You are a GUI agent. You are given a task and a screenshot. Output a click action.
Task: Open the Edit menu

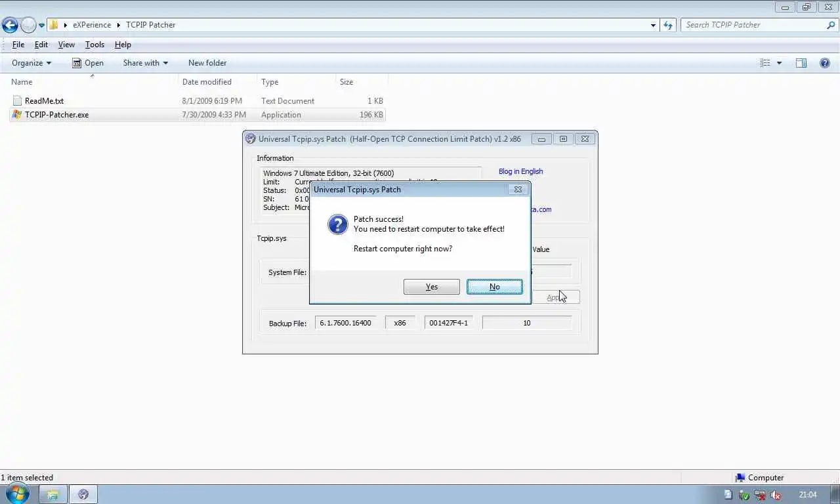point(41,45)
